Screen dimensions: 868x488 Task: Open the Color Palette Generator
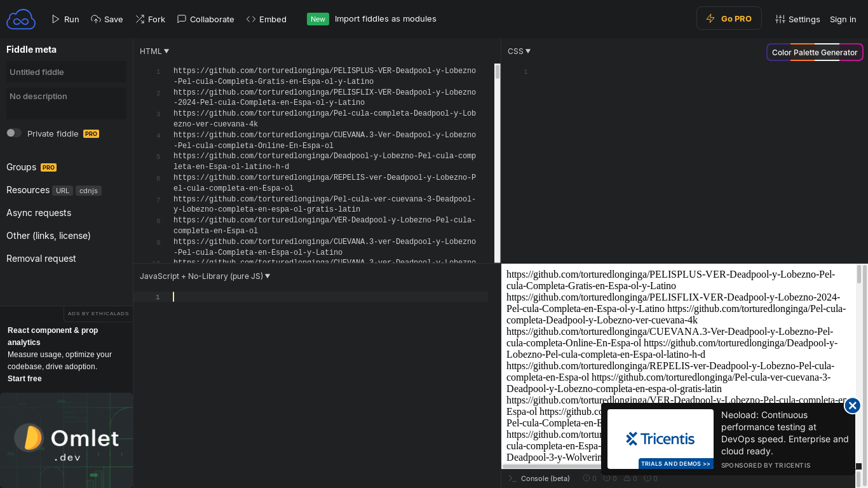coord(815,52)
